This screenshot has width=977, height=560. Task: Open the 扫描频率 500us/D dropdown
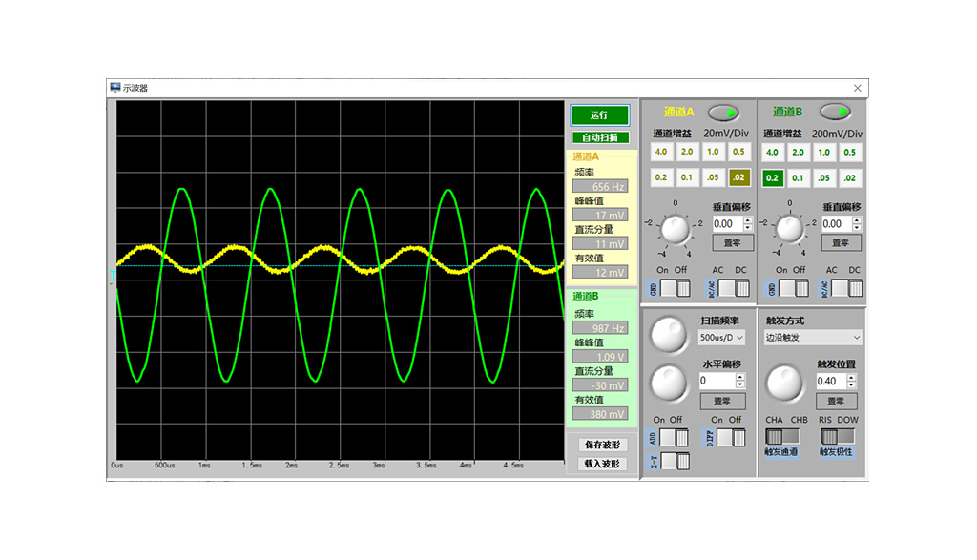(x=721, y=338)
